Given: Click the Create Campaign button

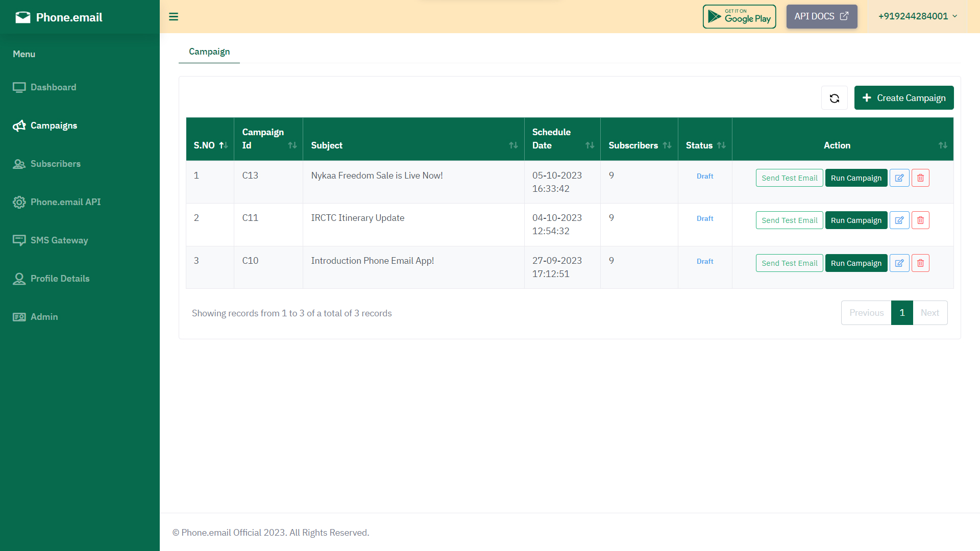Looking at the screenshot, I should pyautogui.click(x=903, y=98).
